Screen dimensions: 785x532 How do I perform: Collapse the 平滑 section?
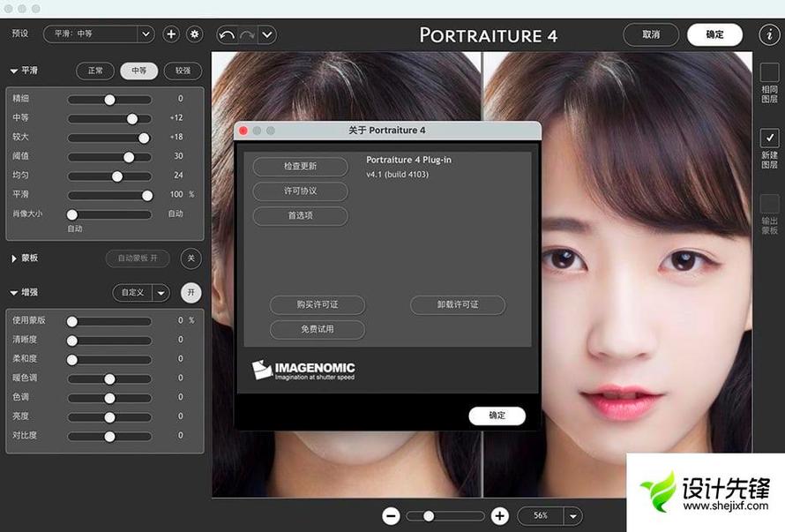(x=14, y=71)
